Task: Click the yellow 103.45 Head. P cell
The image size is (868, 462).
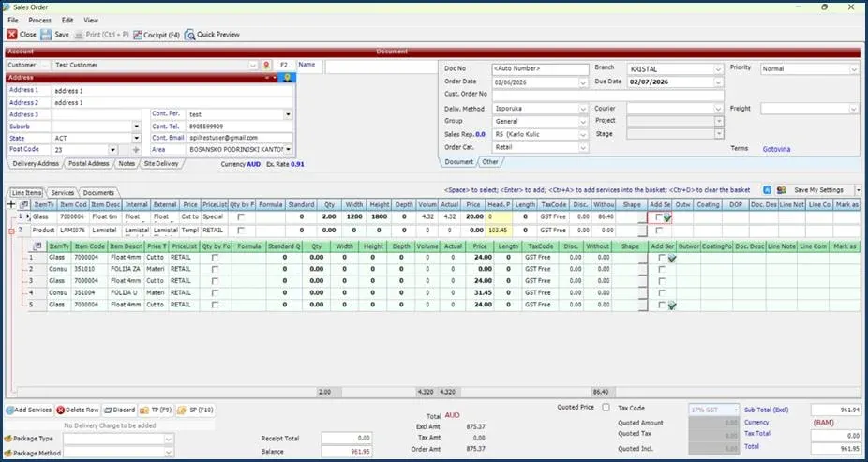Action: [500, 231]
